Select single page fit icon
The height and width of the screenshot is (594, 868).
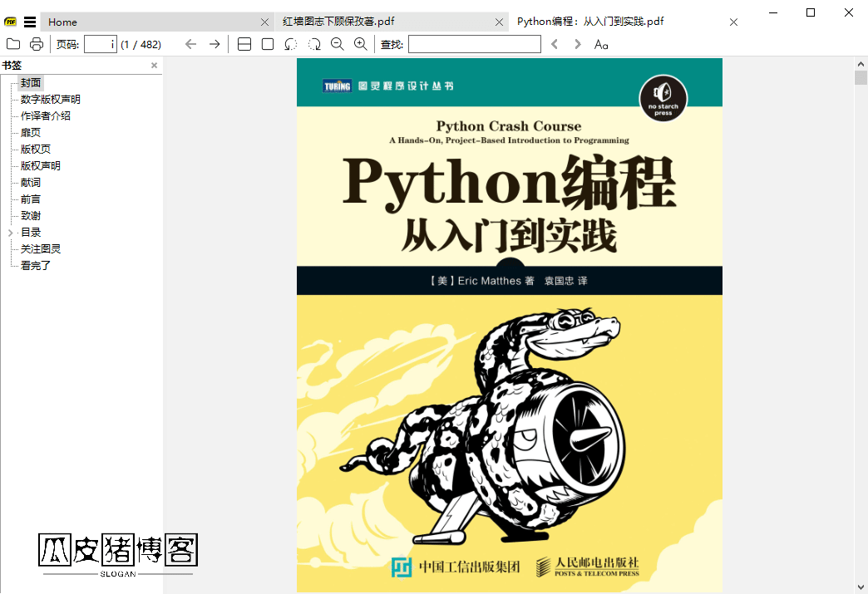click(268, 44)
